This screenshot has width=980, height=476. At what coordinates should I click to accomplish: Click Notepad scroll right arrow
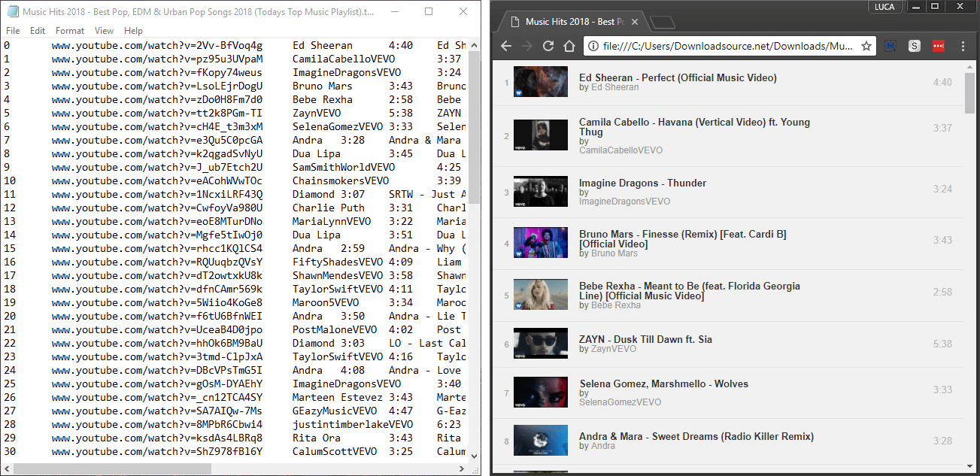pyautogui.click(x=461, y=468)
